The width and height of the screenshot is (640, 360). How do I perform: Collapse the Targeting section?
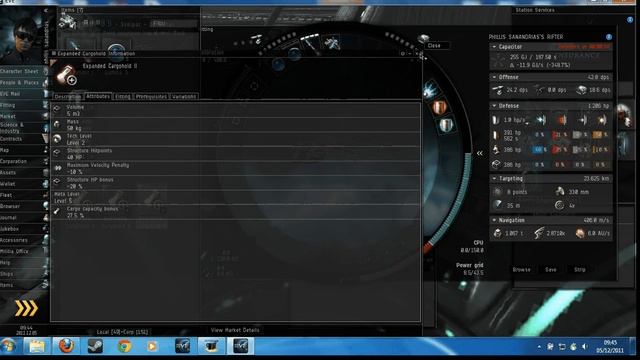[x=494, y=179]
